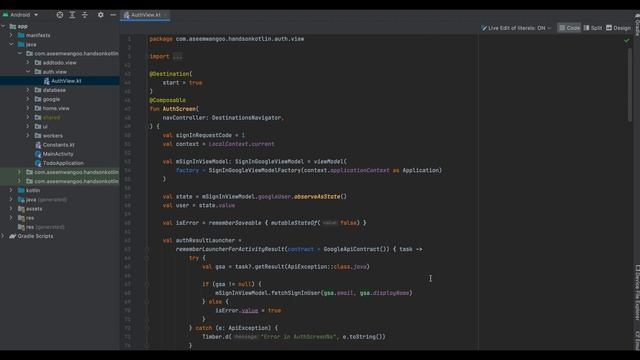The width and height of the screenshot is (640, 360).
Task: Click the res (generated) folder icon
Action: click(21, 227)
